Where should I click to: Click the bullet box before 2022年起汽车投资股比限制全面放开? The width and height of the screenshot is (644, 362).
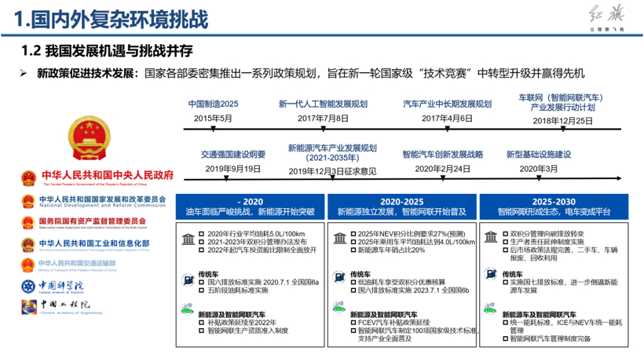(x=201, y=250)
